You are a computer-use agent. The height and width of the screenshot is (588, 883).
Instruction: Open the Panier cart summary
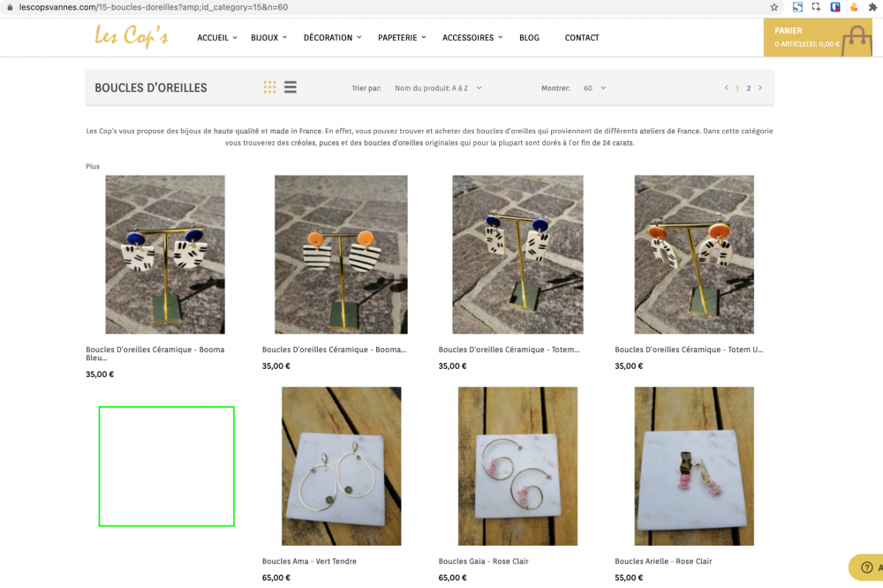[818, 37]
